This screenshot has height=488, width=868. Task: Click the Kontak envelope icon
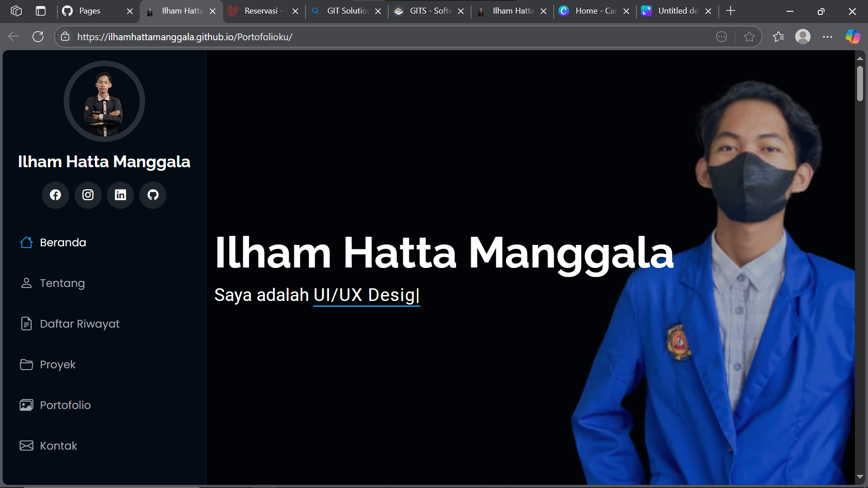coord(26,446)
